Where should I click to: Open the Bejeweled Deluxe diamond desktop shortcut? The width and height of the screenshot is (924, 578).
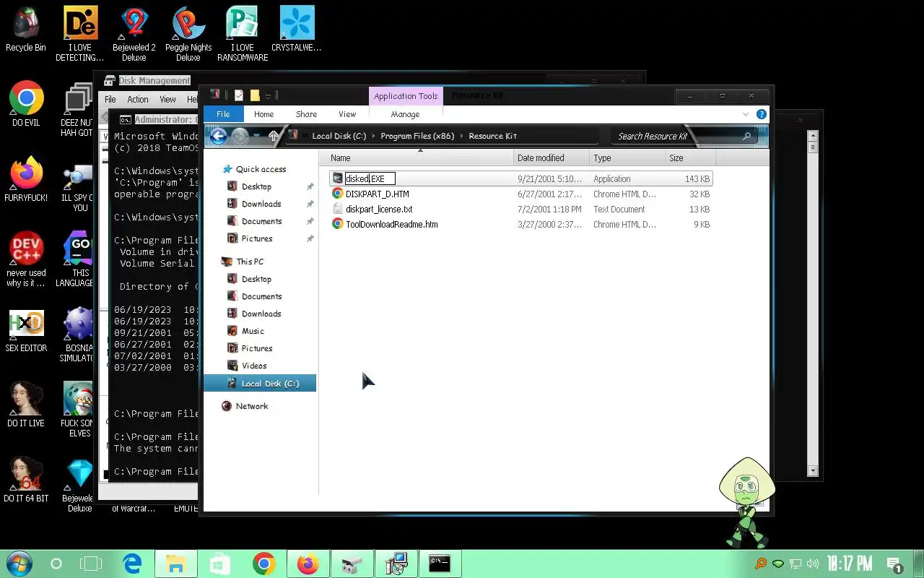(x=79, y=486)
